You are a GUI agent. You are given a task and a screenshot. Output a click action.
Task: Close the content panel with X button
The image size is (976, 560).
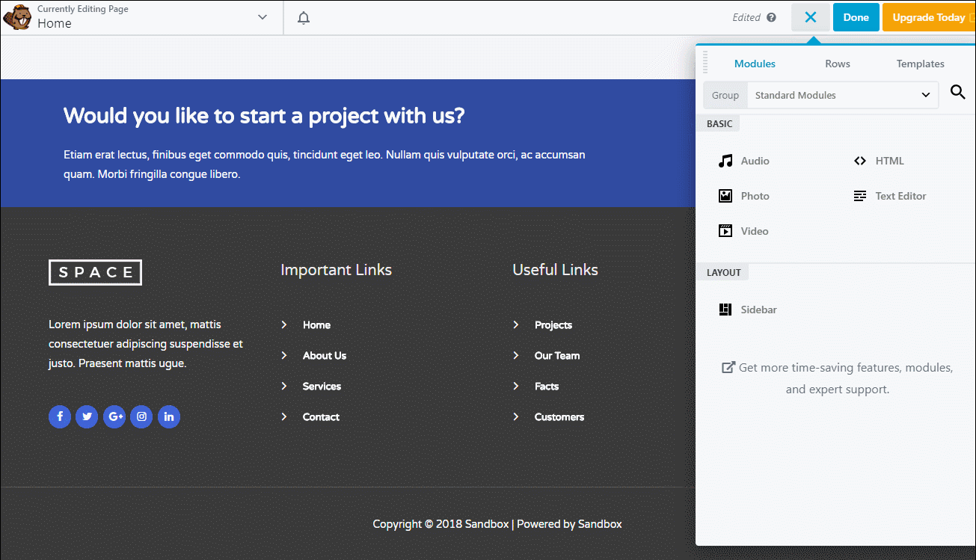click(811, 17)
